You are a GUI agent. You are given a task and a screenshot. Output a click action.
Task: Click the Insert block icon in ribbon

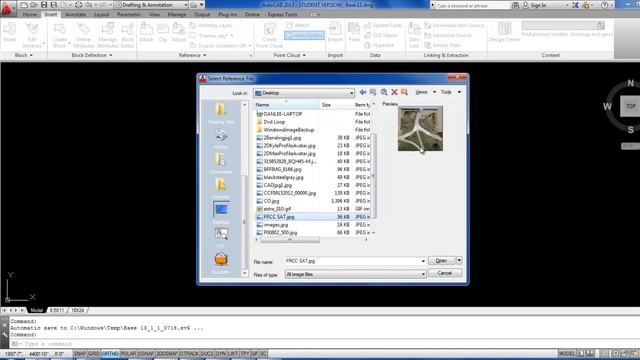tap(10, 33)
